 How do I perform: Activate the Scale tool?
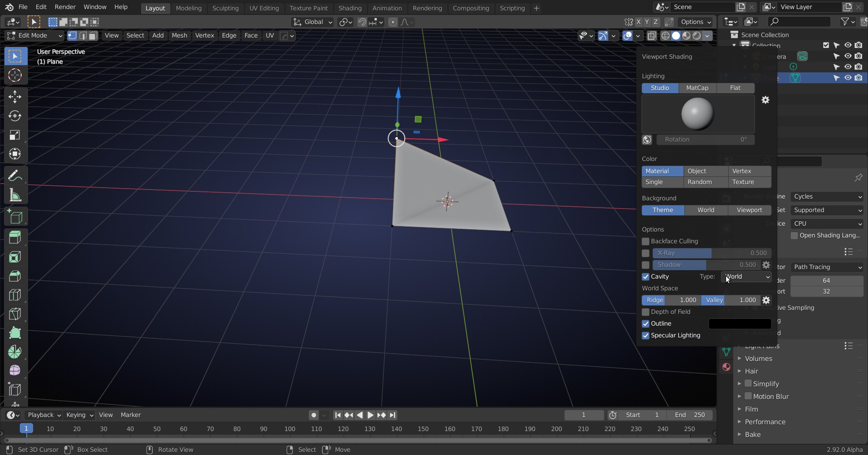(x=15, y=135)
